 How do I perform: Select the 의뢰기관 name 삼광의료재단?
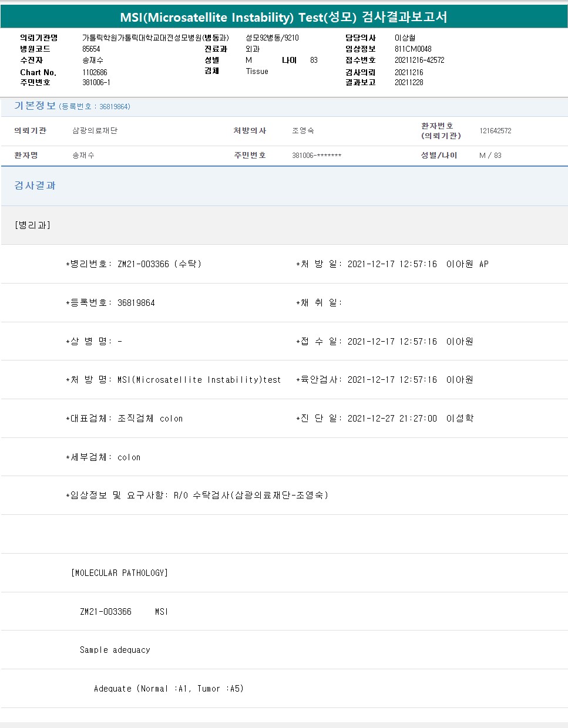click(95, 131)
